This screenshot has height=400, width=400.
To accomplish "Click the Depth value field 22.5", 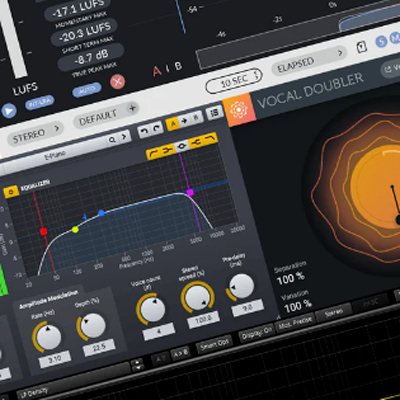I will [99, 348].
